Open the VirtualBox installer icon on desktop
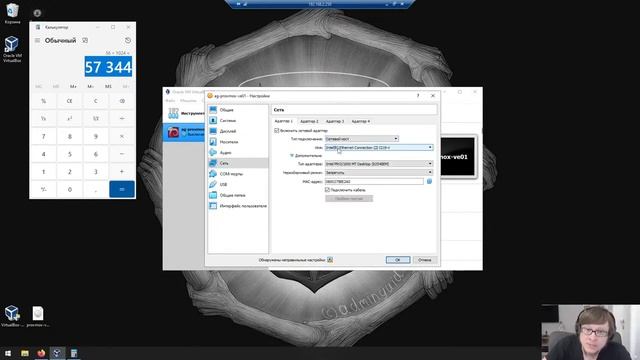 point(12,317)
